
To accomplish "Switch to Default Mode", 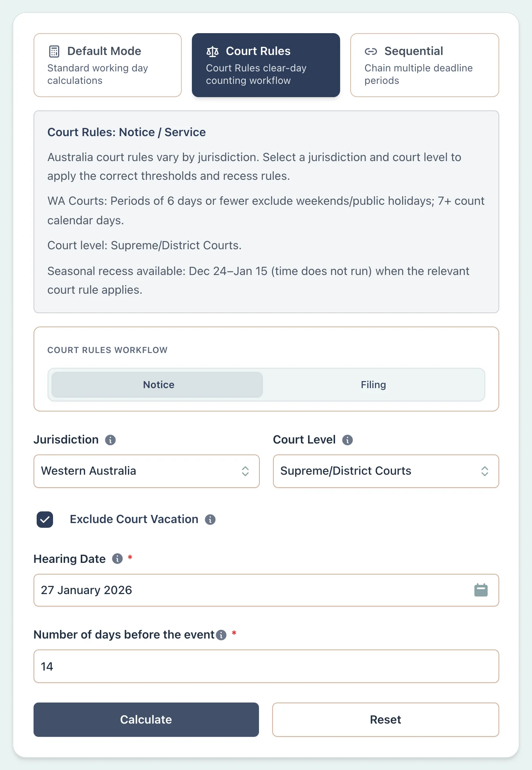I will pyautogui.click(x=107, y=65).
